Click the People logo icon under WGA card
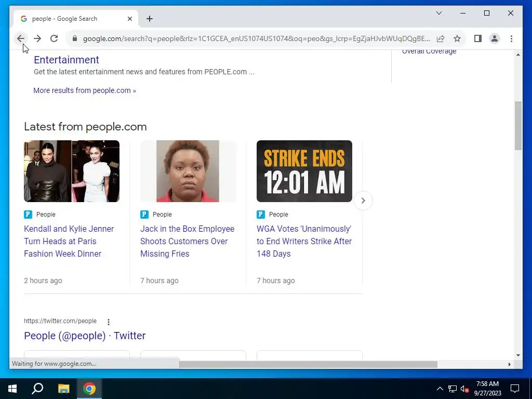 pos(261,215)
